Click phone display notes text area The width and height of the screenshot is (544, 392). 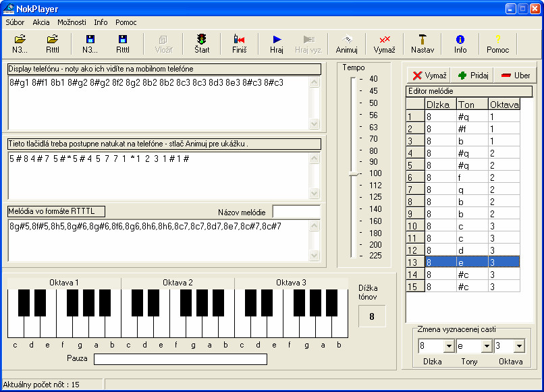tap(159, 103)
